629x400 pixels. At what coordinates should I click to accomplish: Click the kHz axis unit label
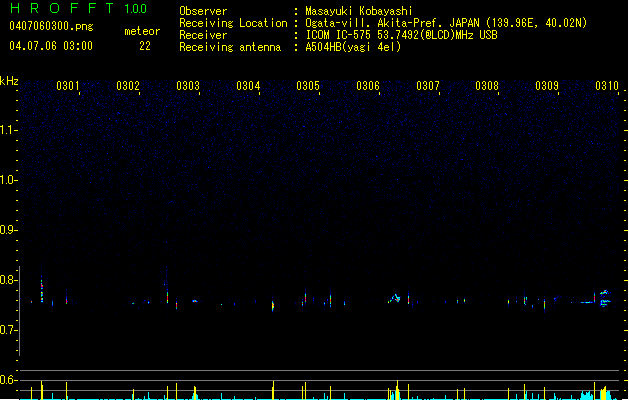click(x=9, y=81)
